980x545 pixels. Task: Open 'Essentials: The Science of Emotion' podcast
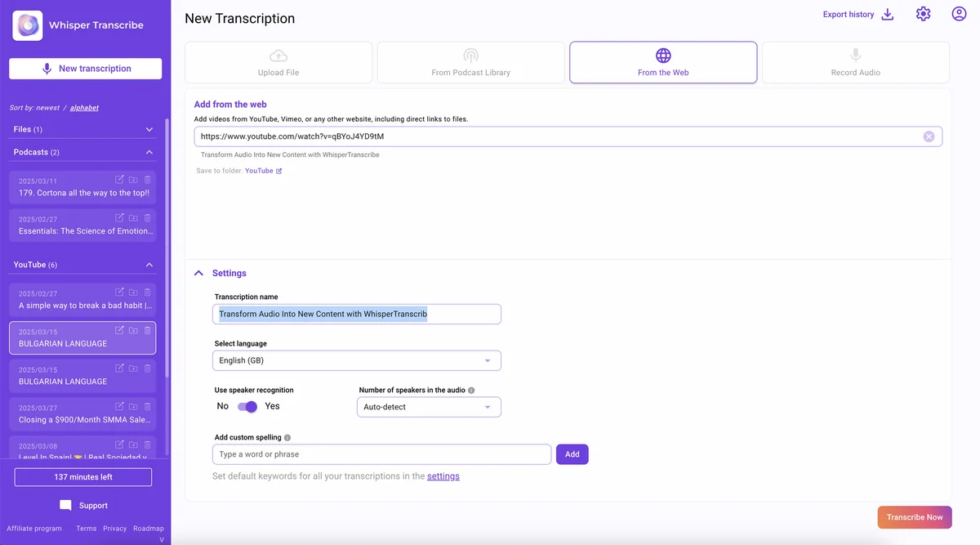(82, 225)
